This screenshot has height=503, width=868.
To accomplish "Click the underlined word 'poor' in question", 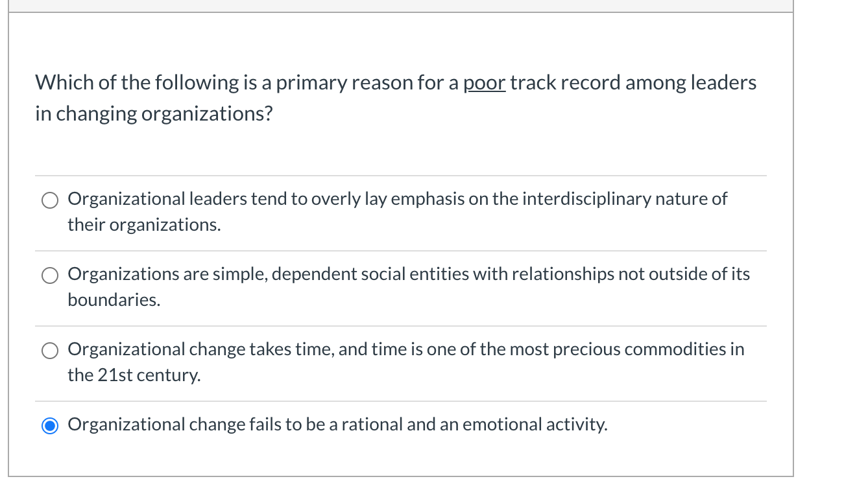I will coord(483,82).
